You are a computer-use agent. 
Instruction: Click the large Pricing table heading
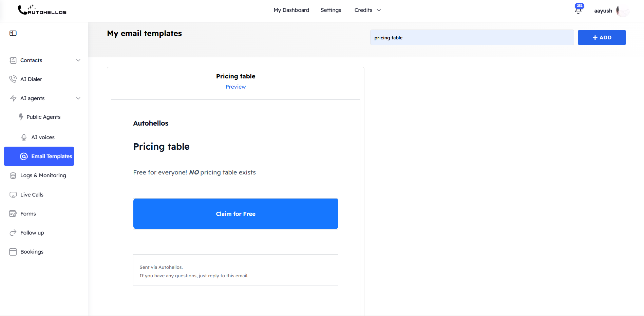click(x=162, y=147)
